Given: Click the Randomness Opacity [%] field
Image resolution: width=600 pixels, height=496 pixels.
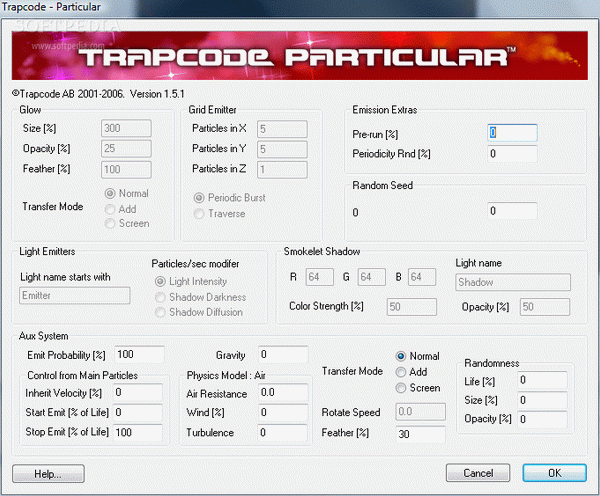Looking at the screenshot, I should pos(542,419).
